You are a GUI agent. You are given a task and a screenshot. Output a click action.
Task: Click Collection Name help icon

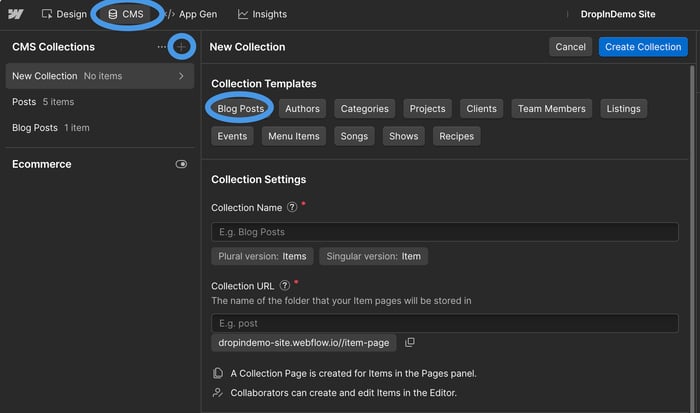coord(292,207)
